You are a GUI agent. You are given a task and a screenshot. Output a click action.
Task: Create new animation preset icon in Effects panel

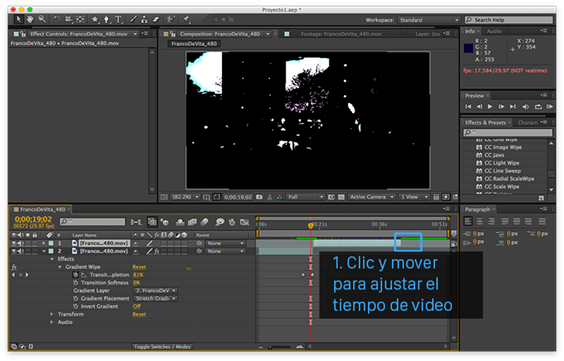pos(541,198)
